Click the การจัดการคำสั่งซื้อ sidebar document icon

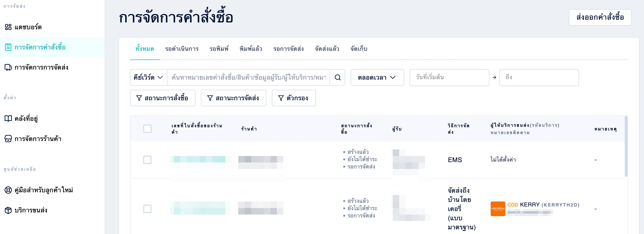point(8,47)
